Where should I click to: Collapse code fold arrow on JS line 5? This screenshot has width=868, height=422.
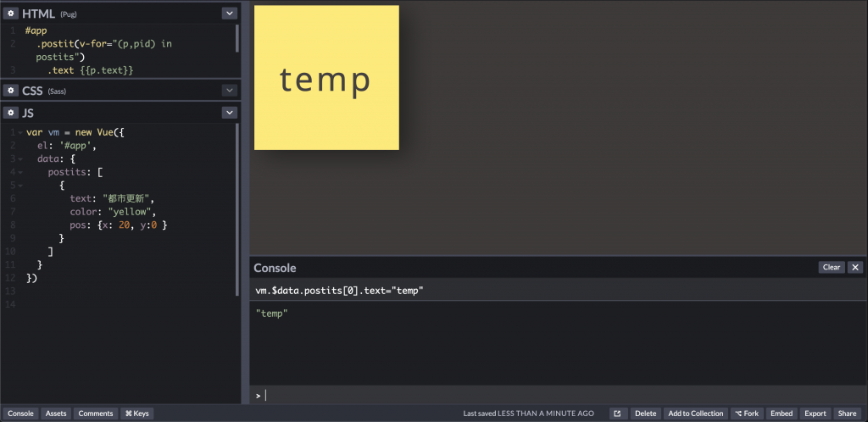click(x=20, y=186)
